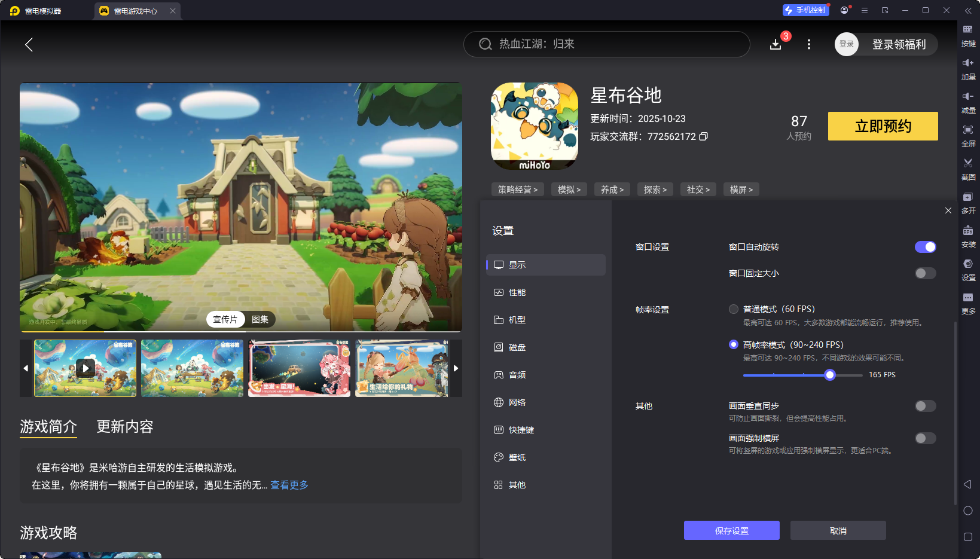Switch media view to 宣传片

pos(225,319)
